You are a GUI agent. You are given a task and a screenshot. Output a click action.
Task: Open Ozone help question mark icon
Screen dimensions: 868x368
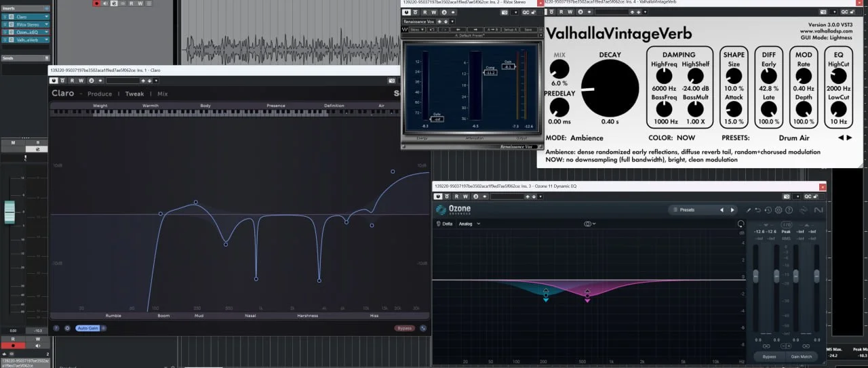pyautogui.click(x=789, y=210)
